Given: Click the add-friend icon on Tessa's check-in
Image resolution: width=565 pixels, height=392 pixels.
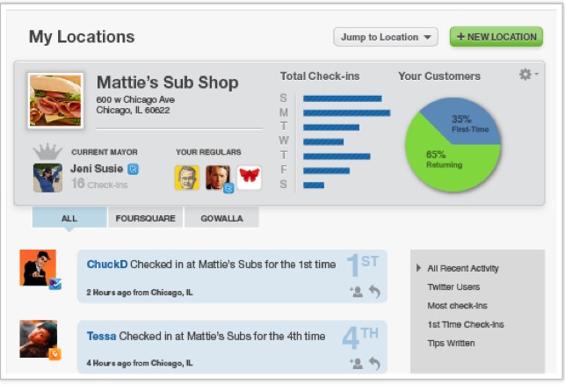Looking at the screenshot, I should [356, 362].
